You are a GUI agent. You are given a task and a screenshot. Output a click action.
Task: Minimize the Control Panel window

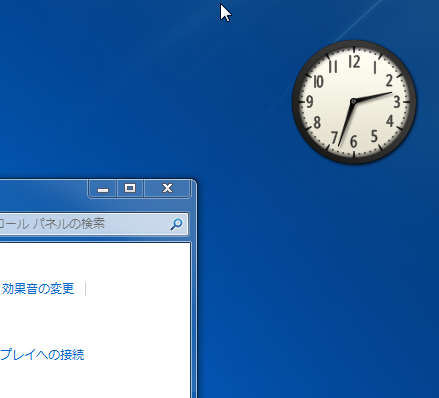(103, 189)
